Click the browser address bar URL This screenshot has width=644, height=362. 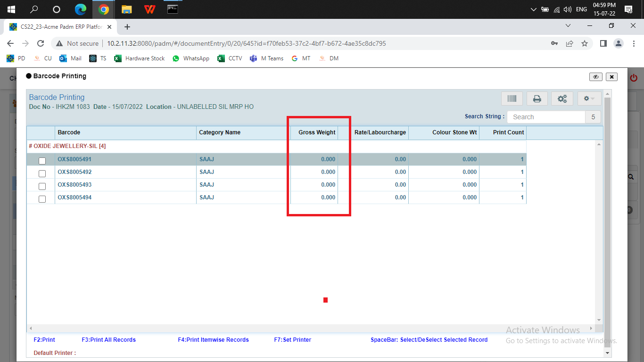[x=247, y=43]
